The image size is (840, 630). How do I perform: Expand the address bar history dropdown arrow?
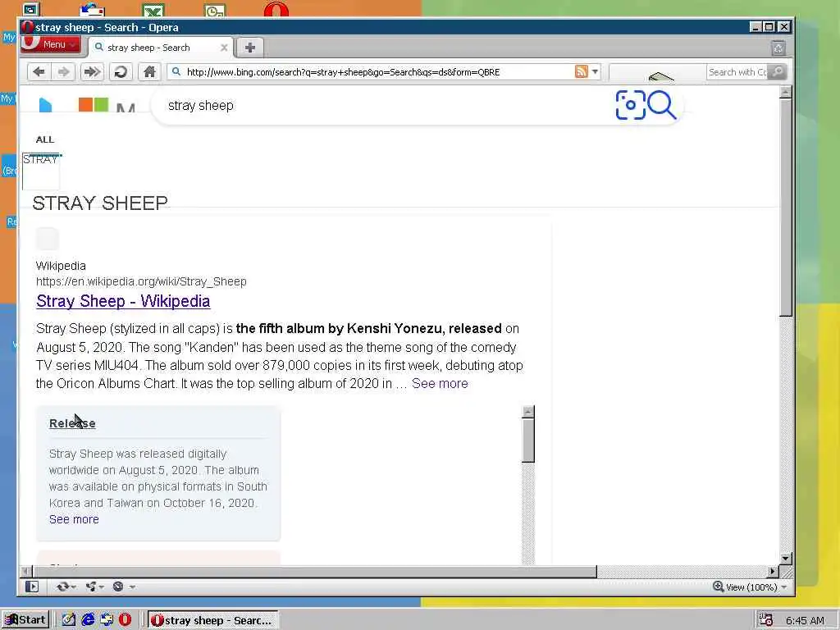click(595, 71)
